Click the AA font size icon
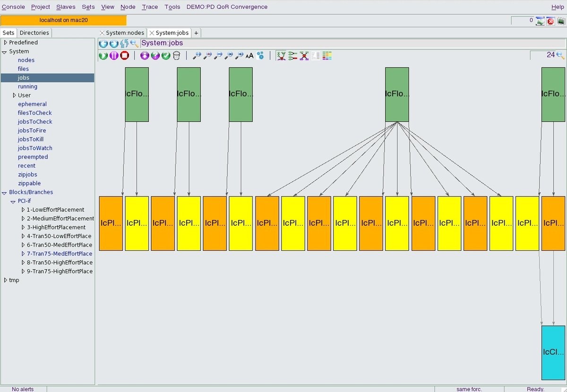 (x=249, y=56)
